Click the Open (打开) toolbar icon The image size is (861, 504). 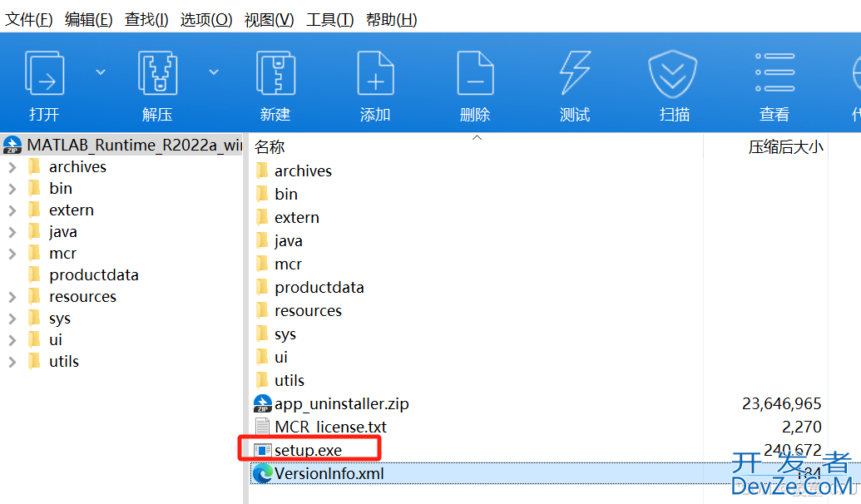coord(44,72)
